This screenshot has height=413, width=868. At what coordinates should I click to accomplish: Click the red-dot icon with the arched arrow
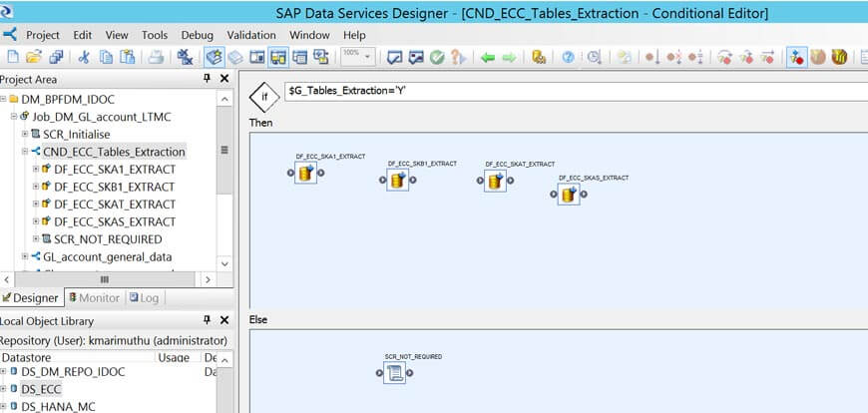coord(724,57)
